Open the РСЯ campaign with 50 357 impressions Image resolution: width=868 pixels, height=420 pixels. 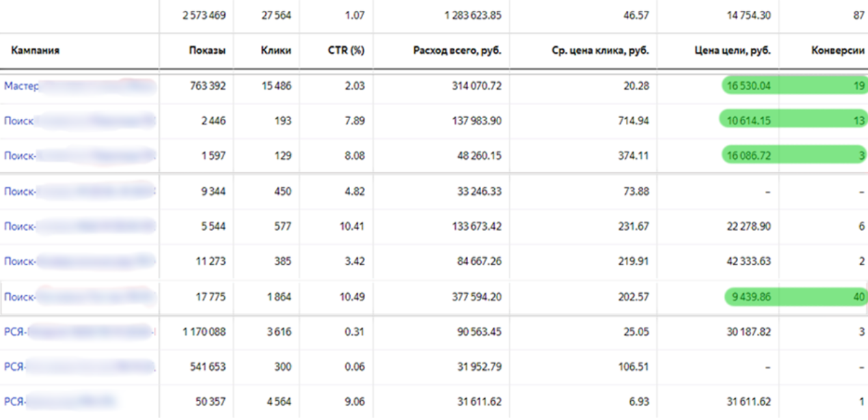pyautogui.click(x=14, y=402)
